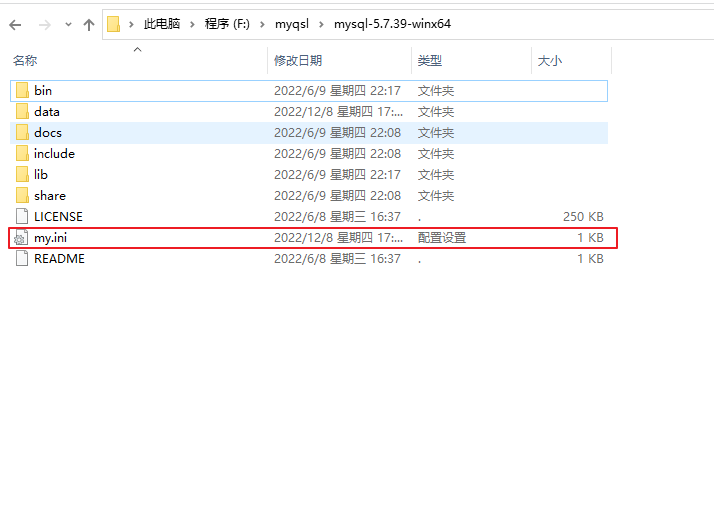Image resolution: width=714 pixels, height=530 pixels.
Task: Click the lib folder name
Action: 41,174
